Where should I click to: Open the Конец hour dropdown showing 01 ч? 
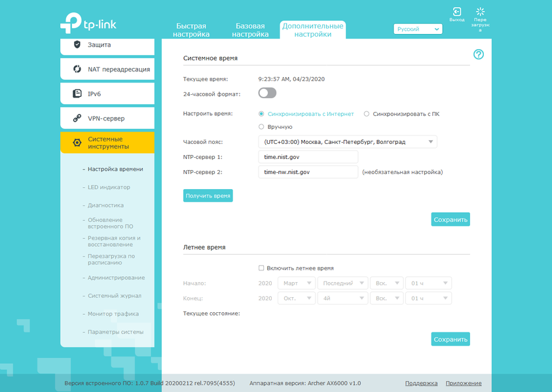[x=428, y=298]
